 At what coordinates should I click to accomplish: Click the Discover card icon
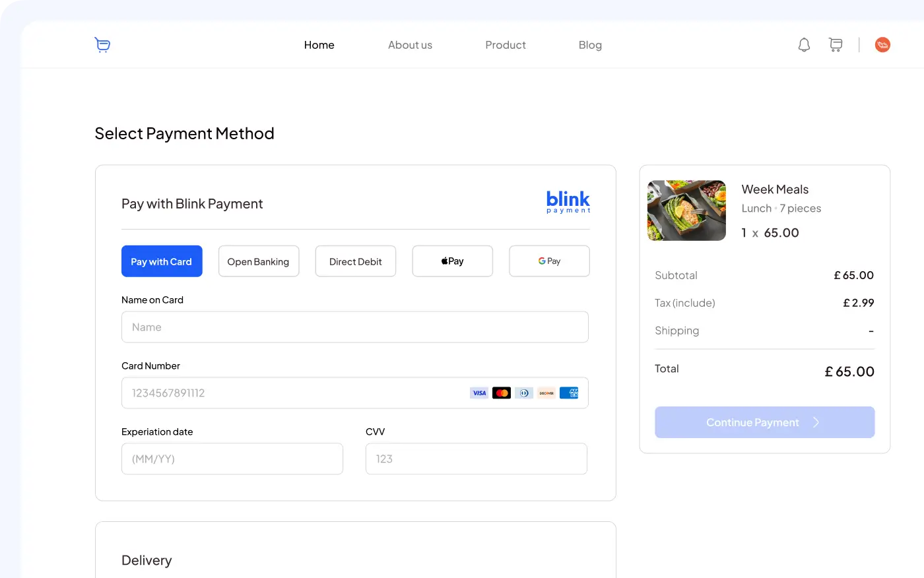pos(546,393)
